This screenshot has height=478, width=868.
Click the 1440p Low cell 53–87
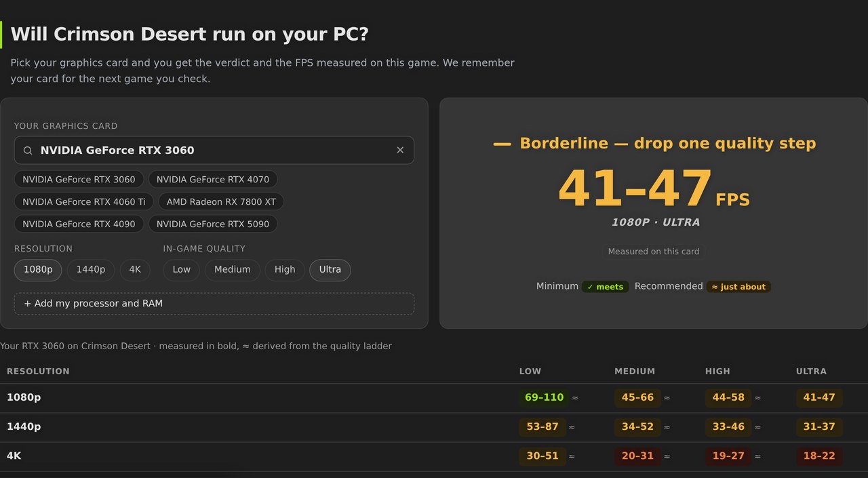tap(542, 427)
